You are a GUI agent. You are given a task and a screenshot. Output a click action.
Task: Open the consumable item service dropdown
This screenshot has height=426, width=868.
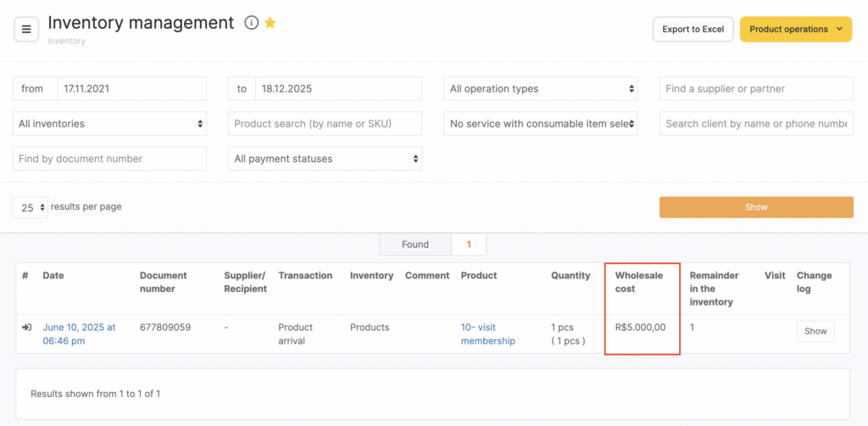pyautogui.click(x=541, y=124)
